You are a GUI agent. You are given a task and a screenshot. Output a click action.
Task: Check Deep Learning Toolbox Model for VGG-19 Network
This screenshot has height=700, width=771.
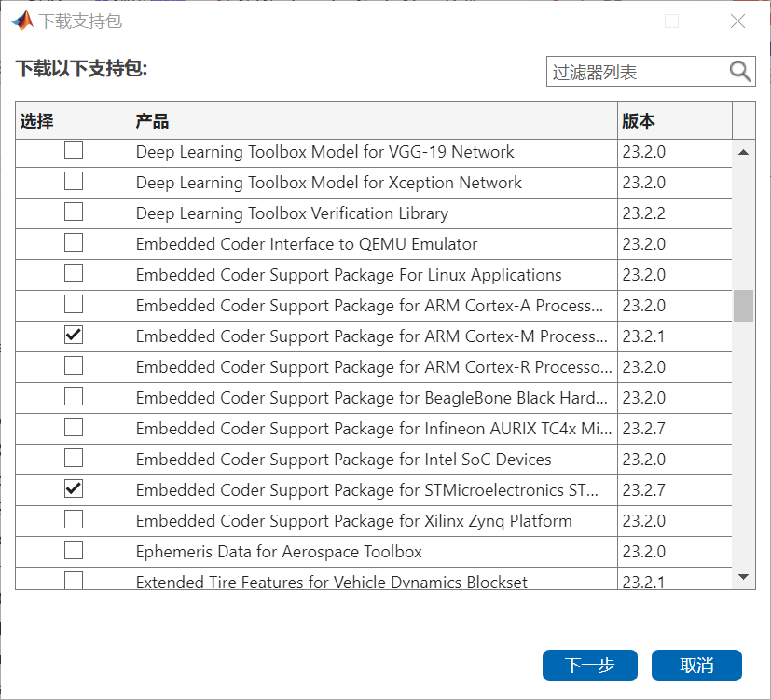coord(74,150)
